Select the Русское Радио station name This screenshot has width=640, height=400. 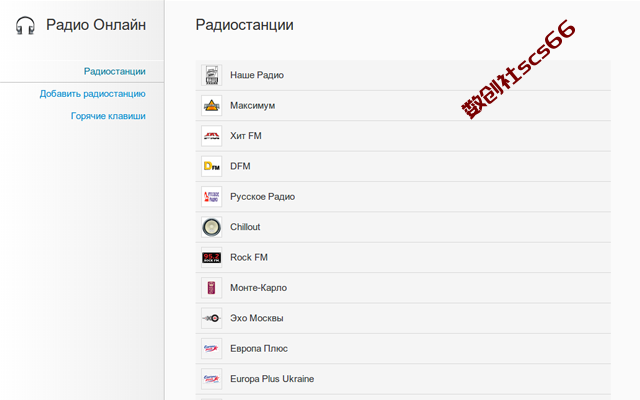click(x=262, y=197)
